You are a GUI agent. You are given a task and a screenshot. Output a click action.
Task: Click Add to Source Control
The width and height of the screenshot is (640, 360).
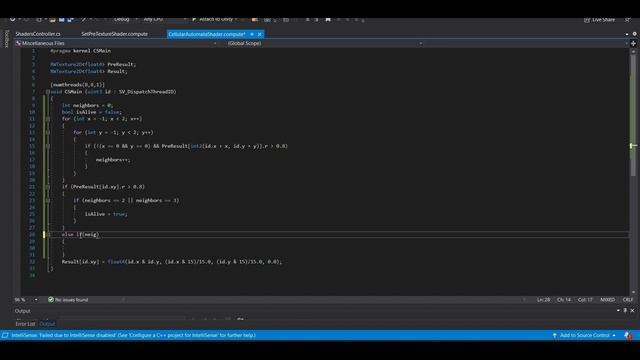584,335
